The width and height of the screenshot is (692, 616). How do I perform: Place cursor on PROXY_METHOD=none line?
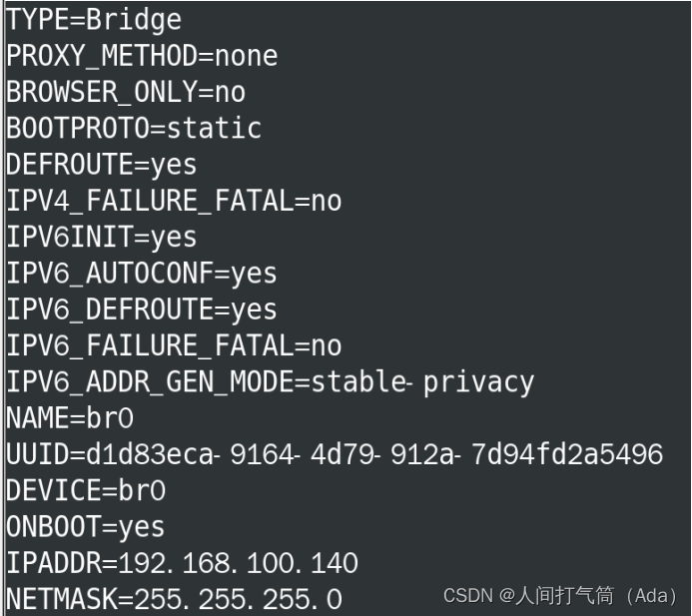click(x=142, y=56)
